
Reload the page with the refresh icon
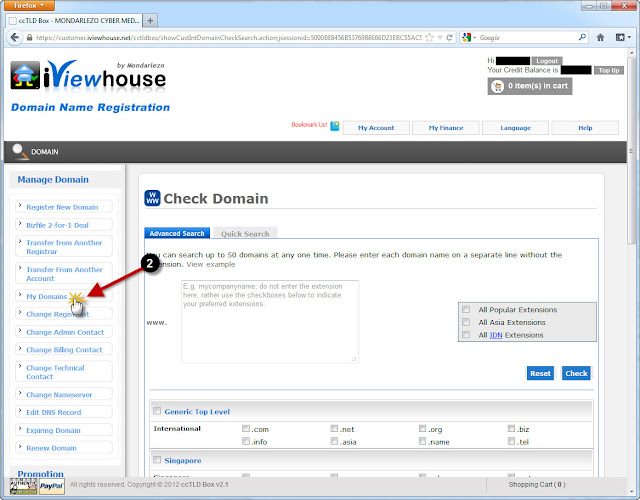pos(449,38)
